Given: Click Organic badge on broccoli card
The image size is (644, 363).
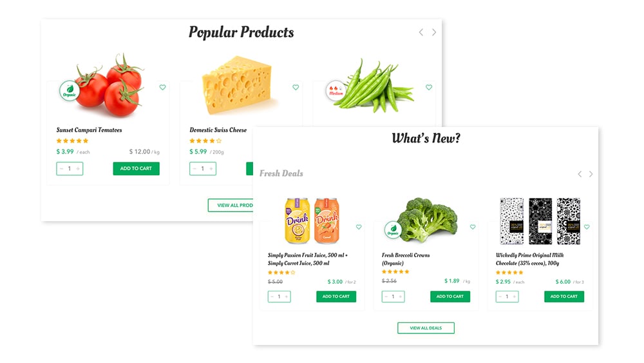Looking at the screenshot, I should coord(394,231).
